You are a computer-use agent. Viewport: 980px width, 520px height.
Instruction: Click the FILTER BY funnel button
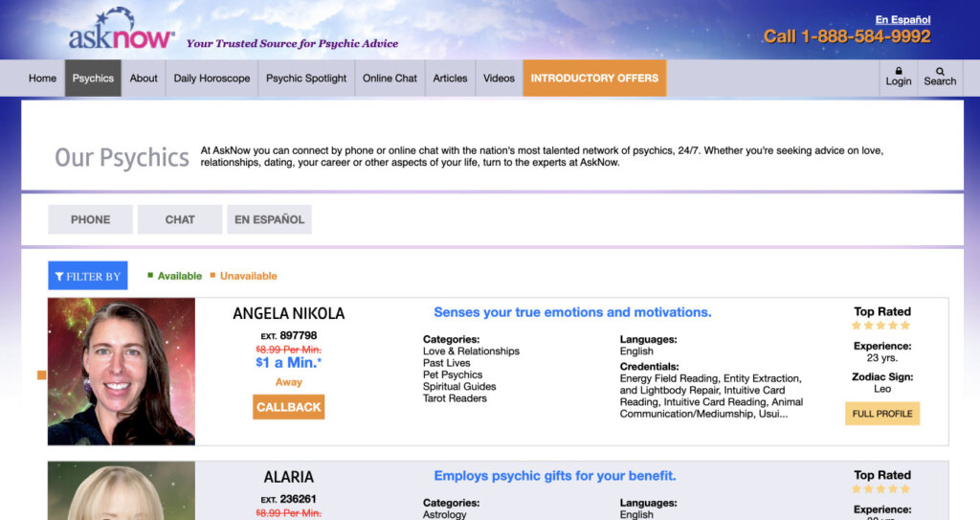coord(88,276)
